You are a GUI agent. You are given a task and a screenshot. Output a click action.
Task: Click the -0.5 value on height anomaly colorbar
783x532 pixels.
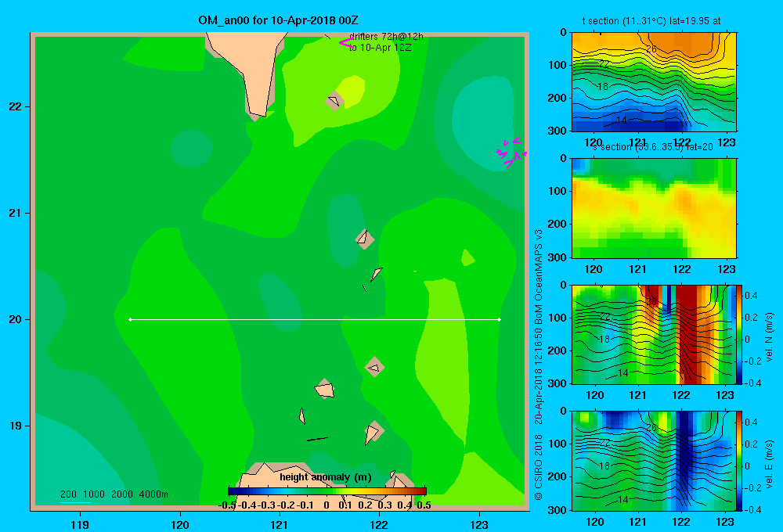[x=227, y=505]
